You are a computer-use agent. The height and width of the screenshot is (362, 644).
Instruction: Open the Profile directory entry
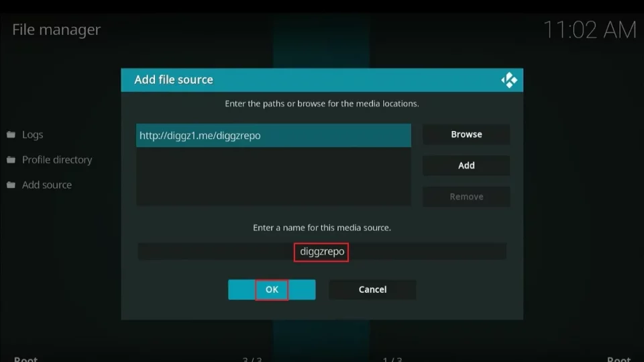point(58,160)
